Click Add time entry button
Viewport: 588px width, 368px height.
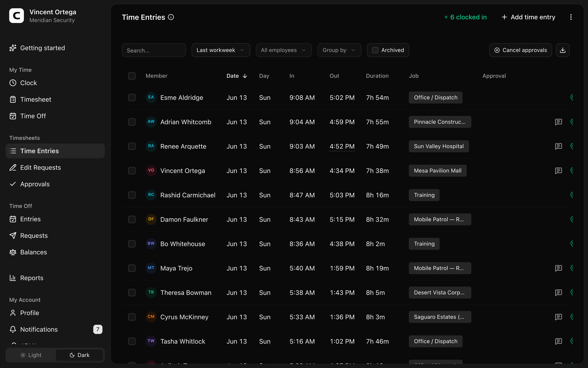(x=528, y=17)
